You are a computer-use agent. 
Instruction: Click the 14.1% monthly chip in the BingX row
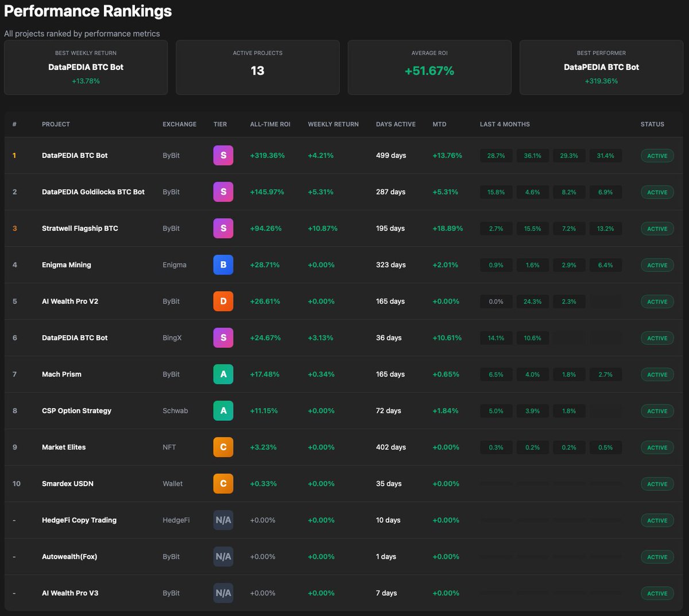pyautogui.click(x=496, y=338)
